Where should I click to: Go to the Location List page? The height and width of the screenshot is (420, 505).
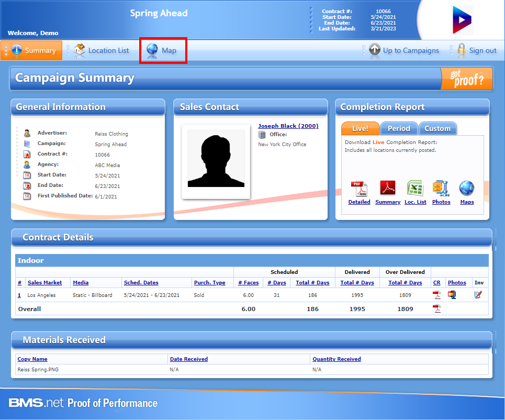pyautogui.click(x=102, y=50)
